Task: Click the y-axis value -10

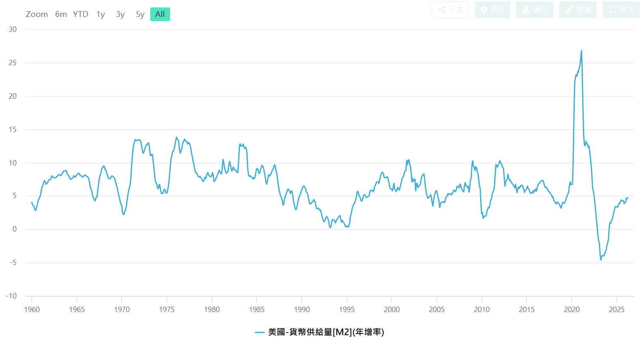Action: 12,296
